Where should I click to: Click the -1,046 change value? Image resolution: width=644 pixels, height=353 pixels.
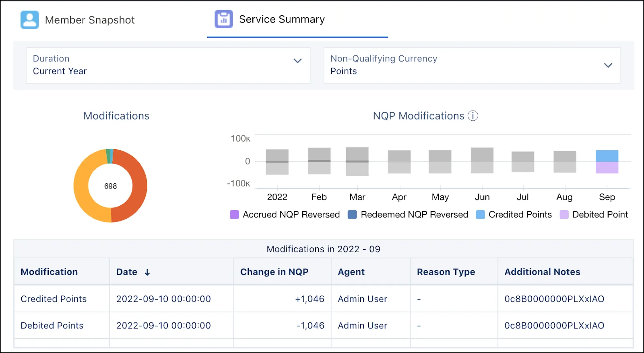310,326
